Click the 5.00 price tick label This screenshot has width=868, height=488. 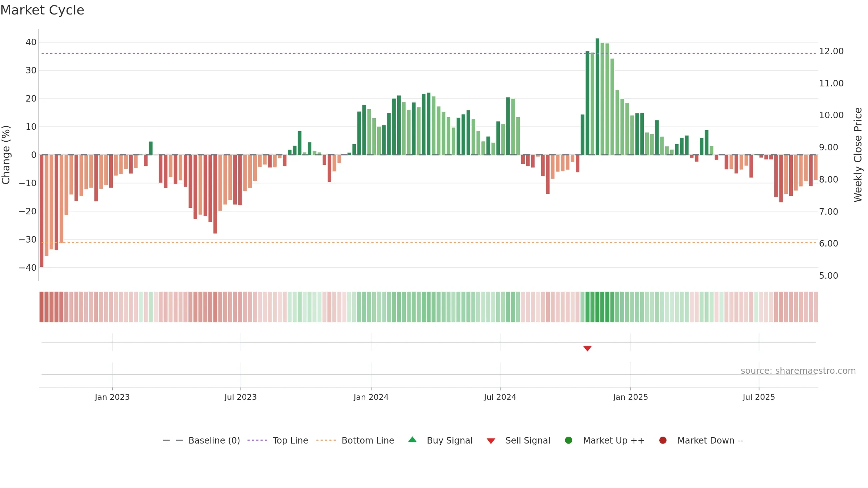[x=829, y=276]
